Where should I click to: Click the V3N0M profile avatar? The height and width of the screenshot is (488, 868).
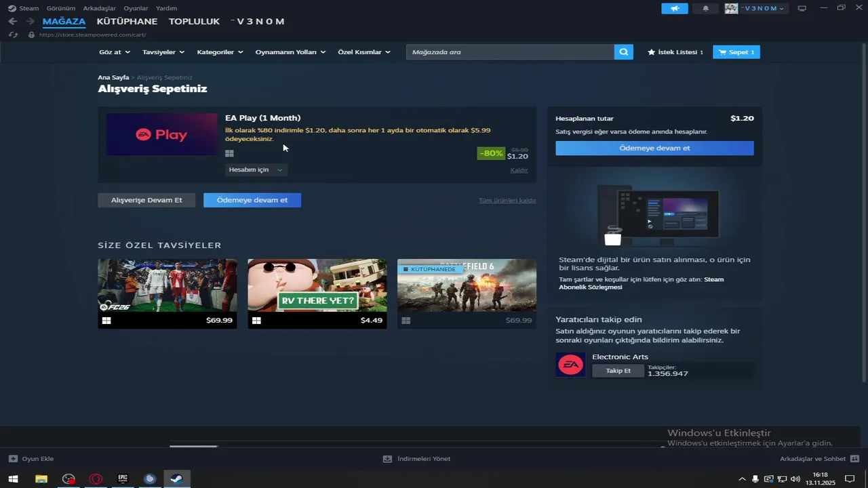pos(731,8)
